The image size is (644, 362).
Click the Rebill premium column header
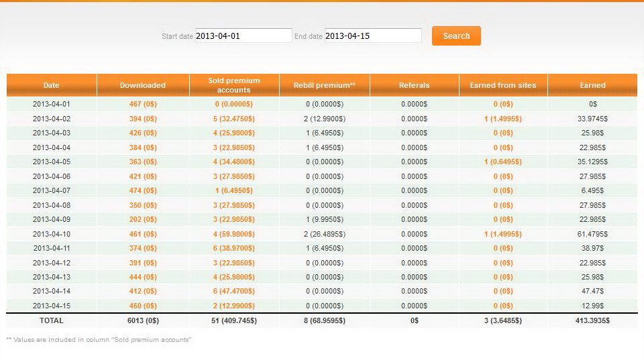(325, 85)
